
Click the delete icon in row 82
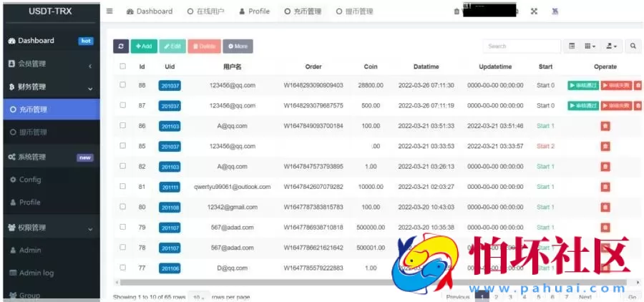coord(605,167)
